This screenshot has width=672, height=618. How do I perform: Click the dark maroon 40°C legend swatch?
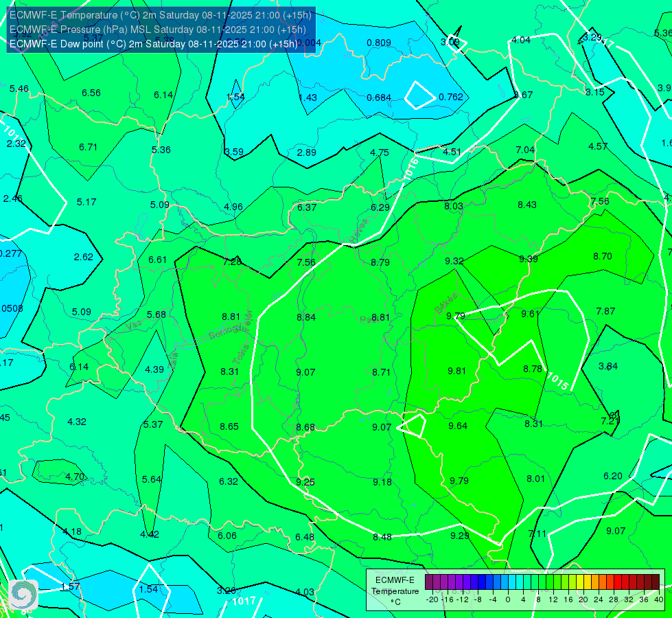[656, 582]
